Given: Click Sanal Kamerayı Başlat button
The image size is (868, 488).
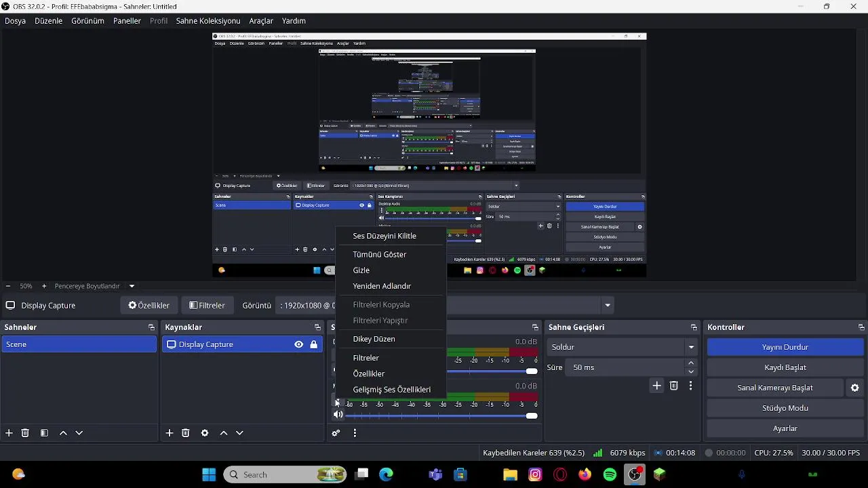Looking at the screenshot, I should click(x=775, y=388).
